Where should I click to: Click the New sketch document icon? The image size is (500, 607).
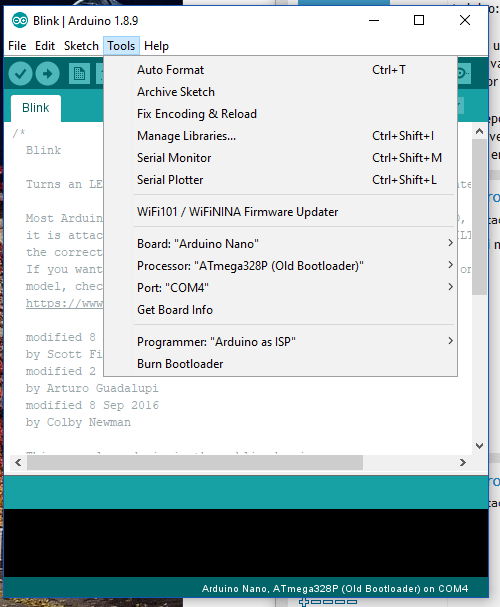pos(79,74)
